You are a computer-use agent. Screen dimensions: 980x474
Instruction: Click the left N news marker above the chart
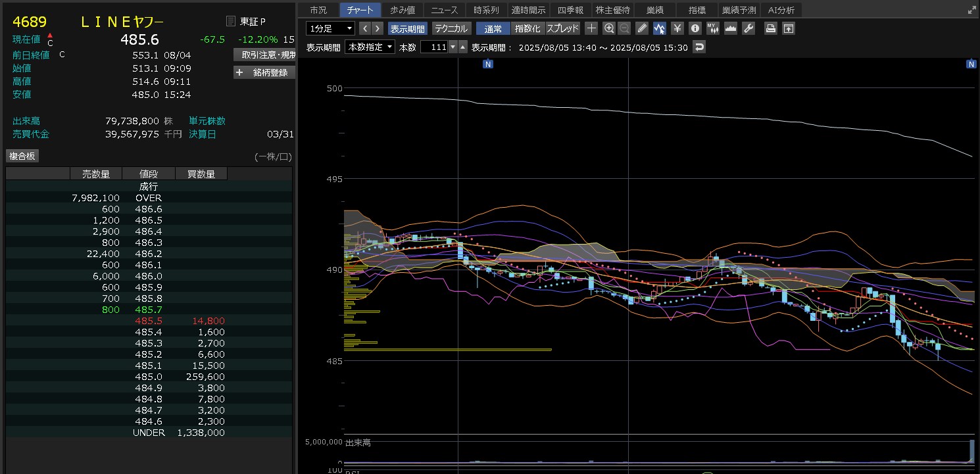tap(488, 64)
